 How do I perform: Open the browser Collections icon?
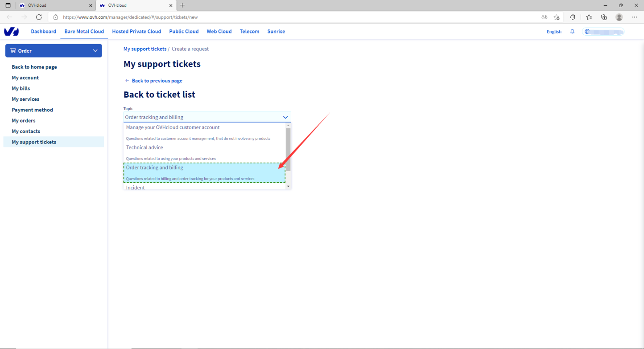point(604,17)
